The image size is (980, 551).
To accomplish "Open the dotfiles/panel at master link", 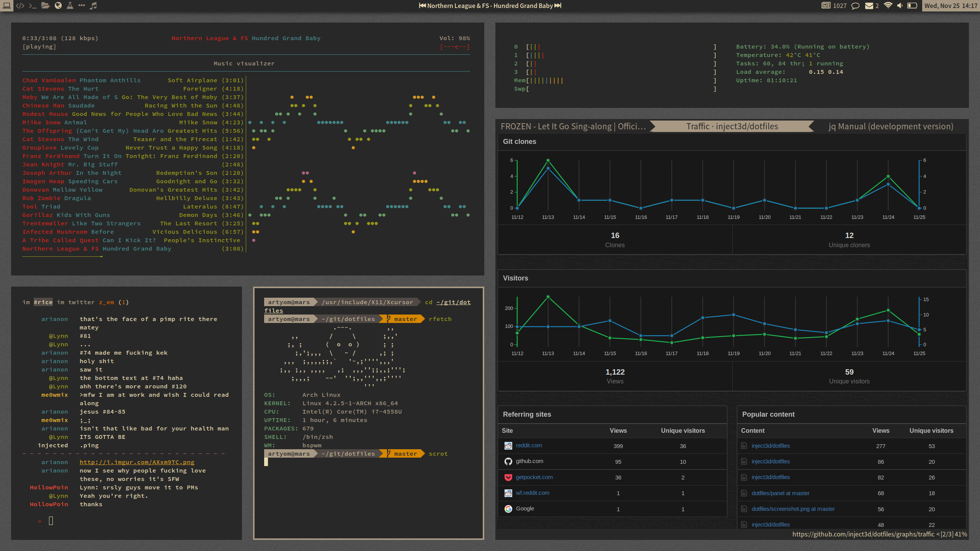I will tap(780, 493).
